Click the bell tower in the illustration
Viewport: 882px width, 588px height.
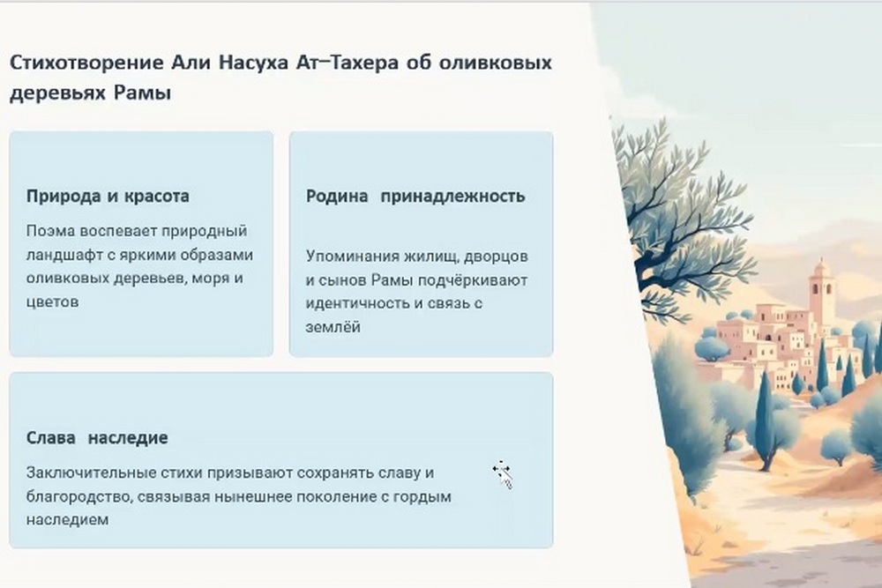[821, 291]
